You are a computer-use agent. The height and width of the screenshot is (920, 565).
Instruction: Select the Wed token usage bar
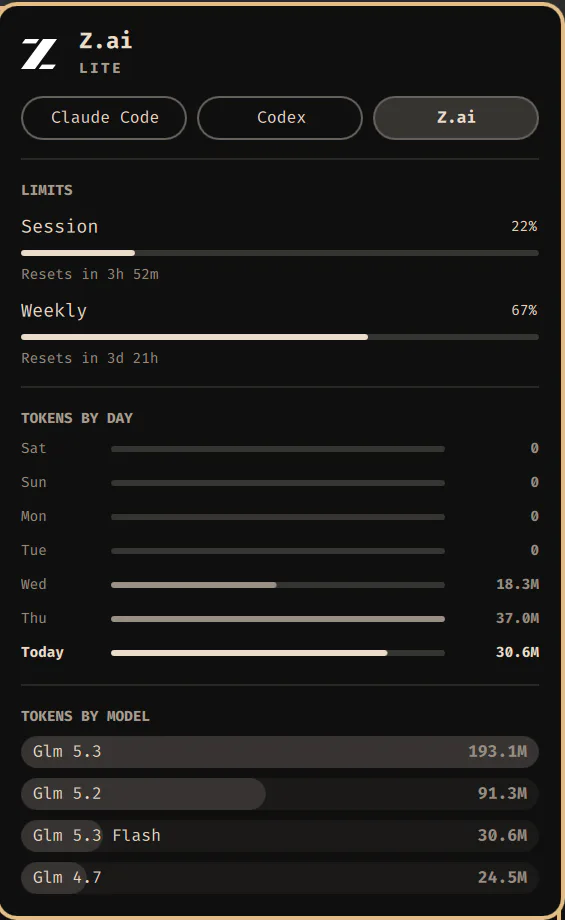(x=278, y=585)
